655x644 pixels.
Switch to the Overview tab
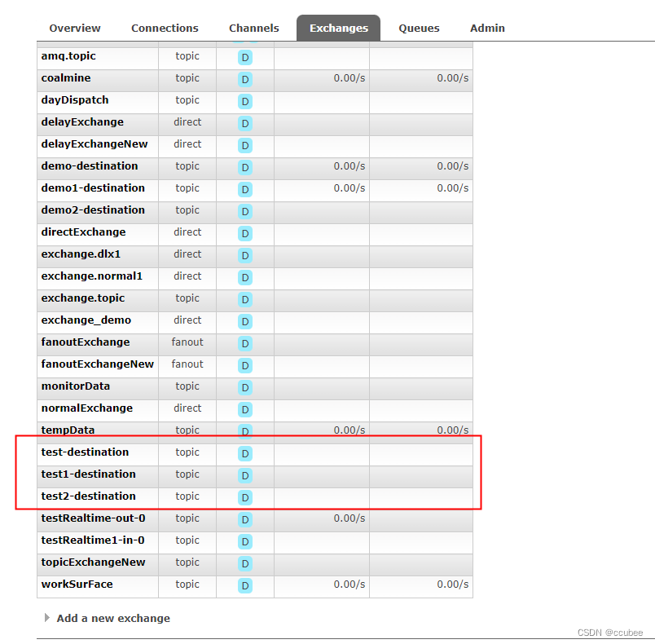[x=75, y=28]
